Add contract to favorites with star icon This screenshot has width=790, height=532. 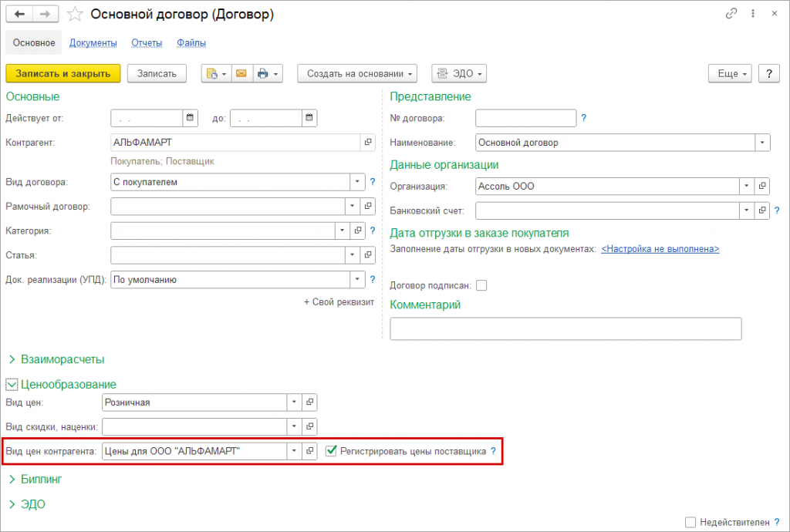point(75,14)
